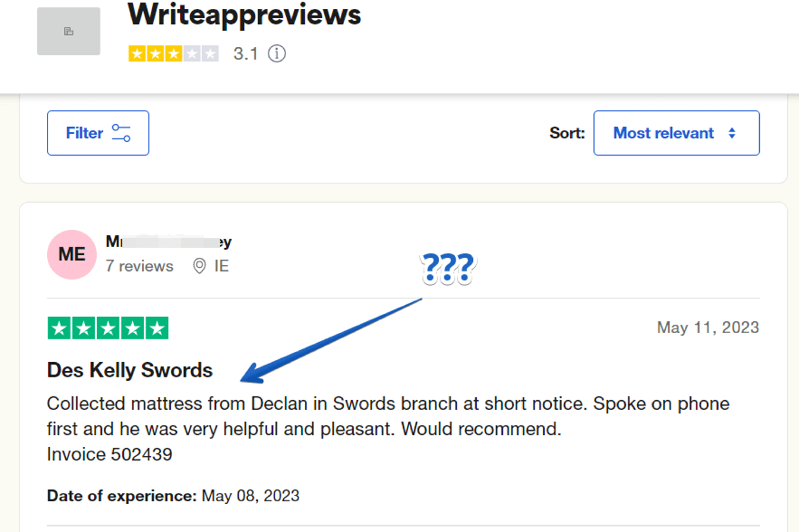
Task: Click the May 11, 2023 review date
Action: [708, 328]
